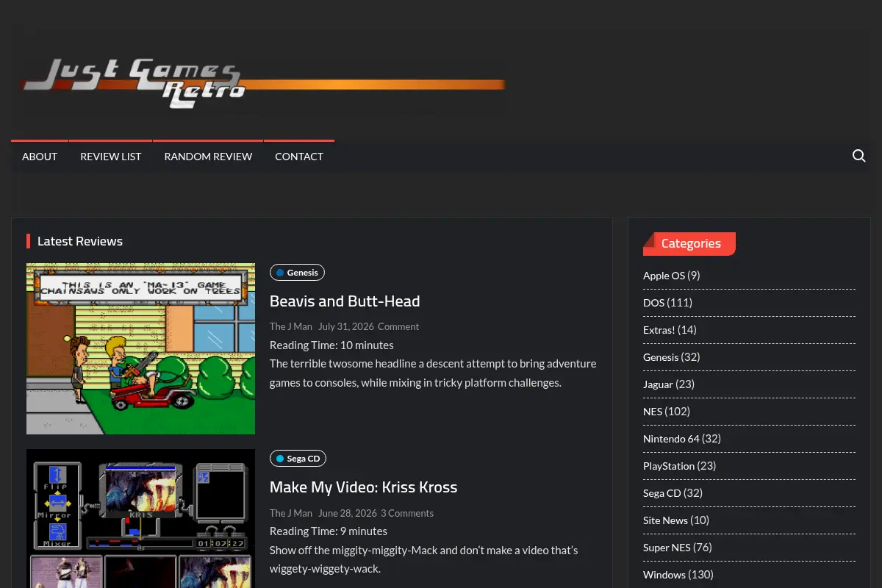Open the Jaguar category
Viewport: 882px width, 588px height.
point(658,384)
